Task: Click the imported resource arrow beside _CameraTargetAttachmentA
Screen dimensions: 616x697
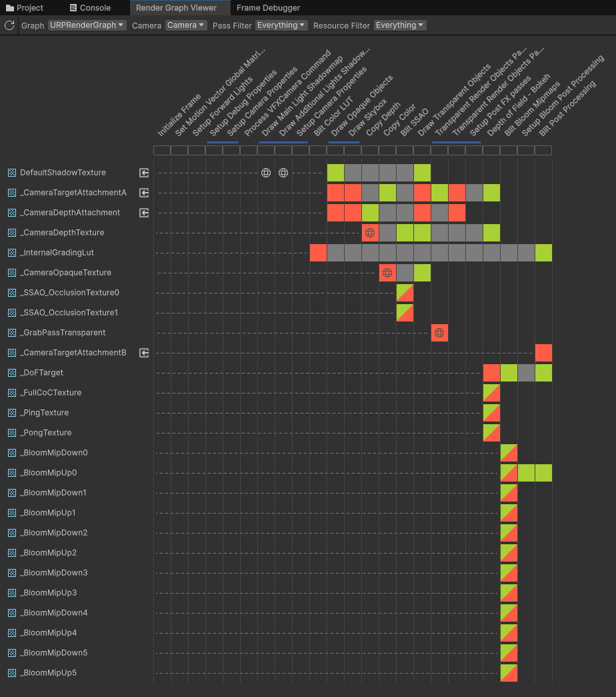Action: coord(143,193)
